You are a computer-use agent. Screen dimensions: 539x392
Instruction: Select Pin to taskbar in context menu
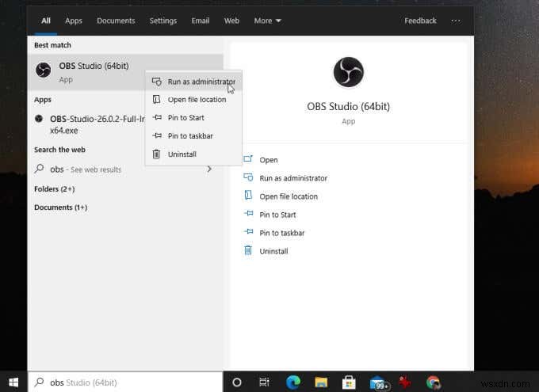pyautogui.click(x=194, y=135)
